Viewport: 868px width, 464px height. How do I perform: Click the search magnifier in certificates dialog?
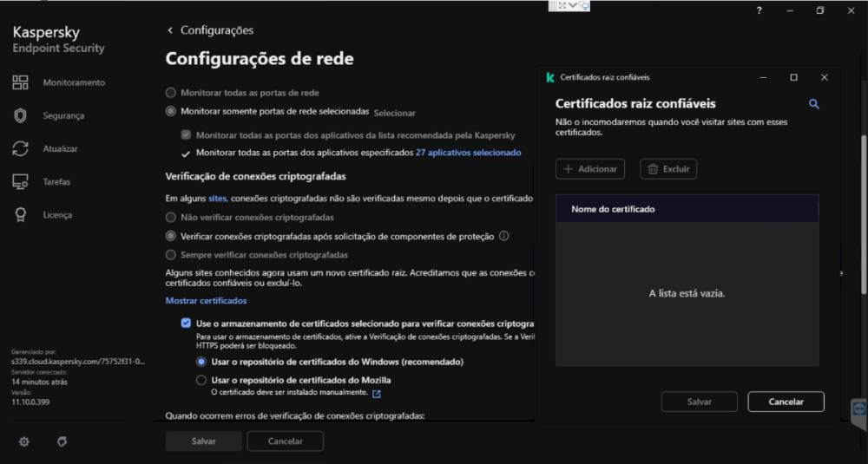(x=814, y=104)
